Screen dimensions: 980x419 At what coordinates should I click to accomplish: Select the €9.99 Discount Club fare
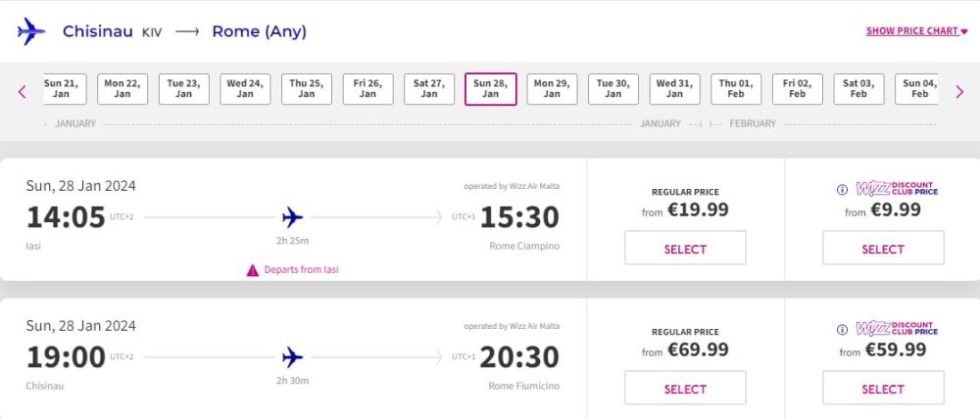(883, 249)
